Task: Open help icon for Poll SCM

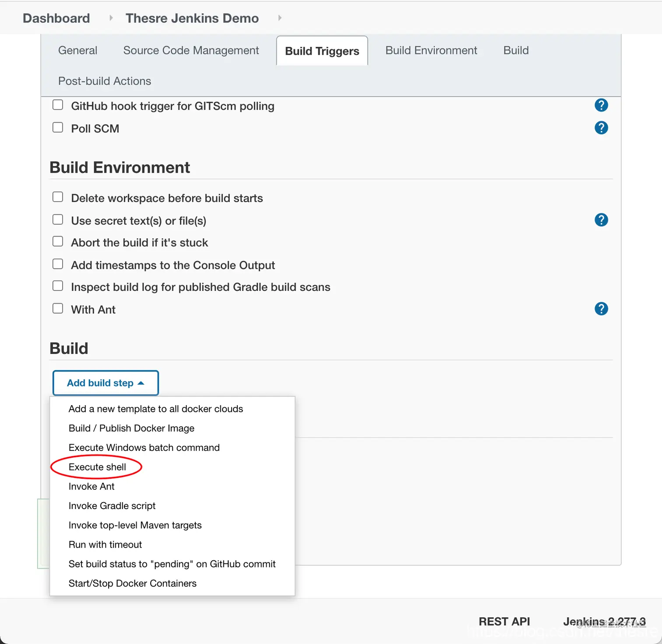Action: coord(601,128)
